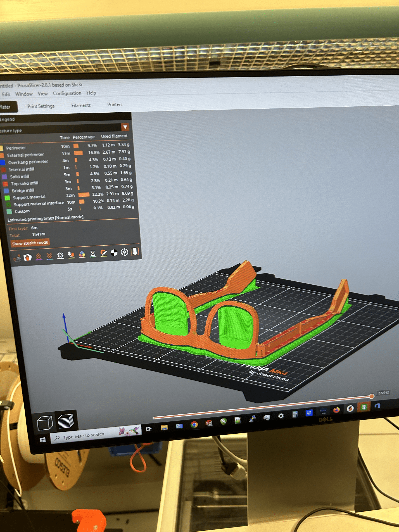Launch Google Chrome from taskbar
The height and width of the screenshot is (532, 399).
[194, 425]
